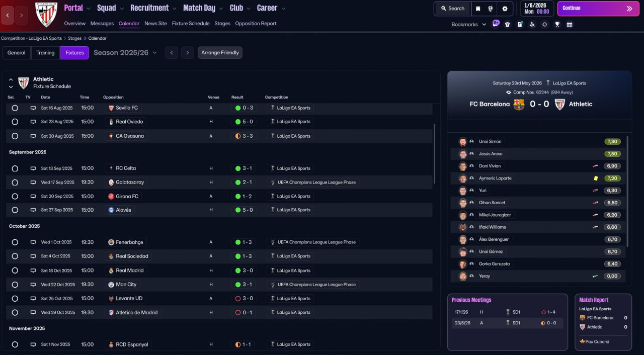Open the Overview tab
644x355 pixels.
pos(75,24)
